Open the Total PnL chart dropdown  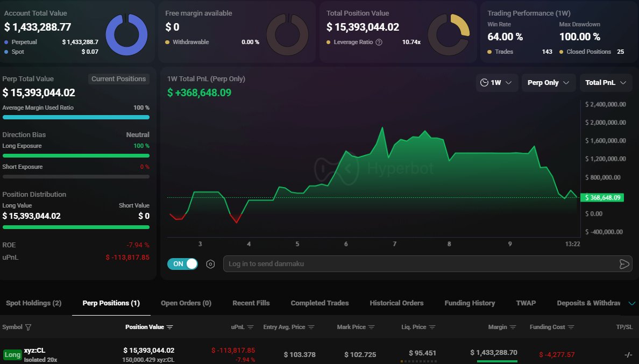click(606, 82)
